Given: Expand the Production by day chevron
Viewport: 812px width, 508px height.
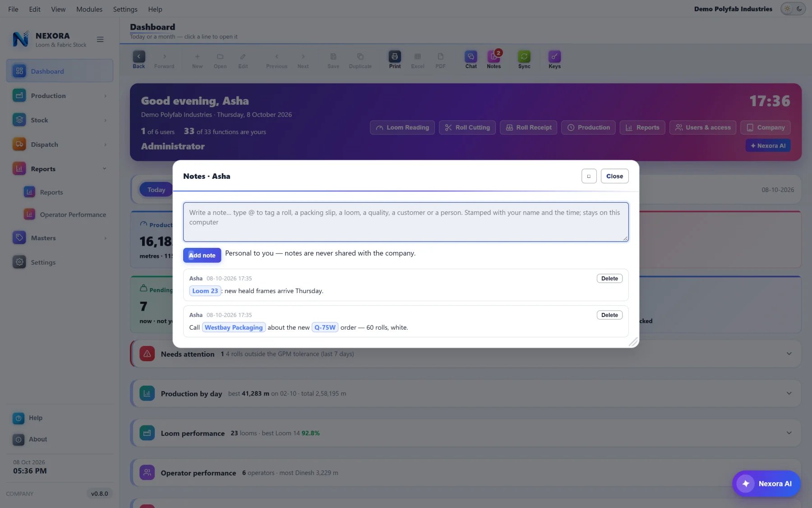Looking at the screenshot, I should coord(789,393).
